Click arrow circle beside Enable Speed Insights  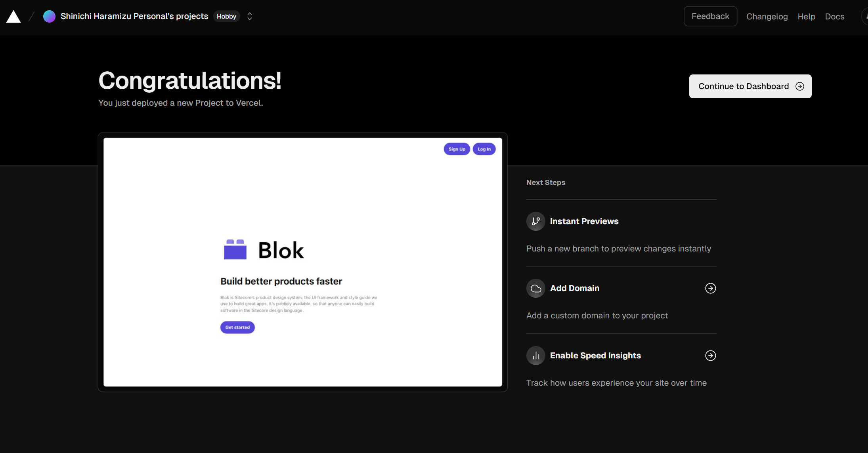tap(711, 356)
